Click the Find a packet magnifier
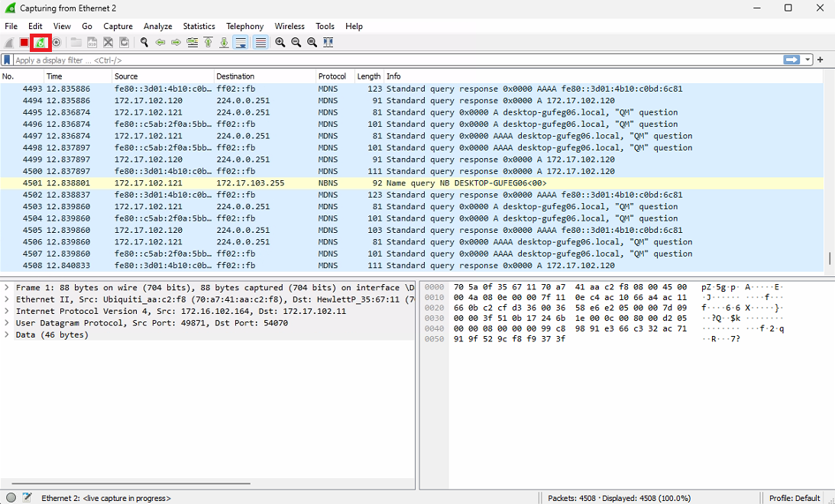The image size is (835, 504). click(144, 43)
